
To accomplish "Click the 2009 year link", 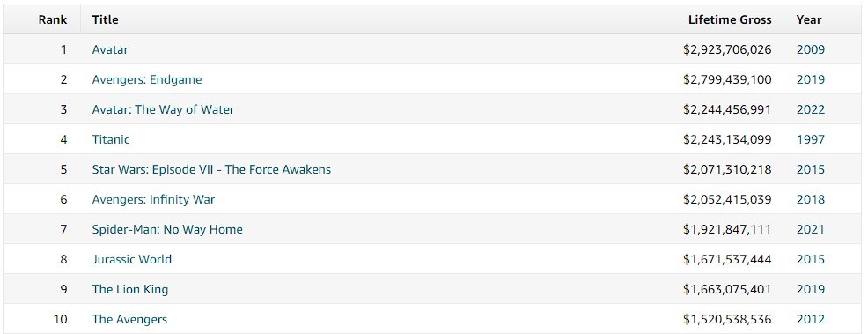I will click(x=811, y=49).
